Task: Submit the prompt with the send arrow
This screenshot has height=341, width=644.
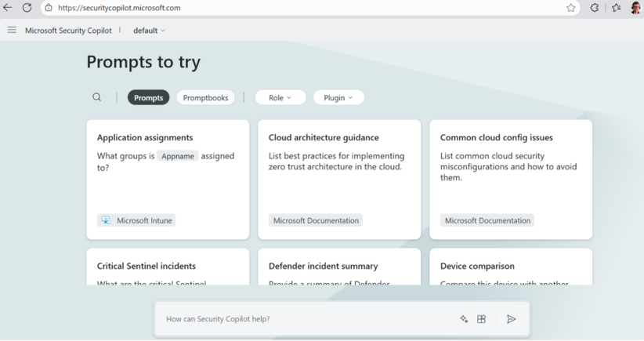Action: click(x=511, y=319)
